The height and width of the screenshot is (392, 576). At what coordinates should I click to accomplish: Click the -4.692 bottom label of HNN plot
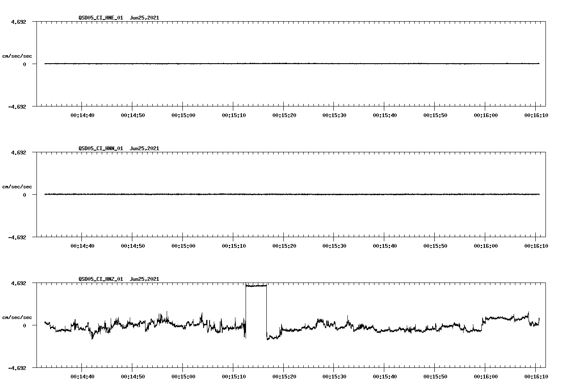click(x=17, y=237)
